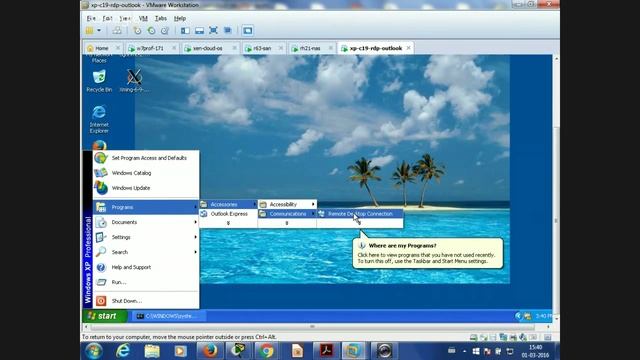The image size is (640, 360).
Task: Open Google Chrome from Windows 7 taskbar
Action: tap(267, 351)
